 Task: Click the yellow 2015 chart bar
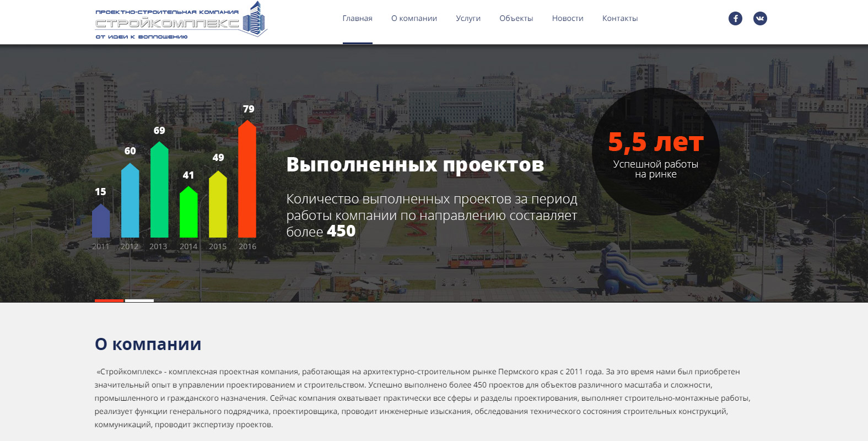pyautogui.click(x=218, y=207)
